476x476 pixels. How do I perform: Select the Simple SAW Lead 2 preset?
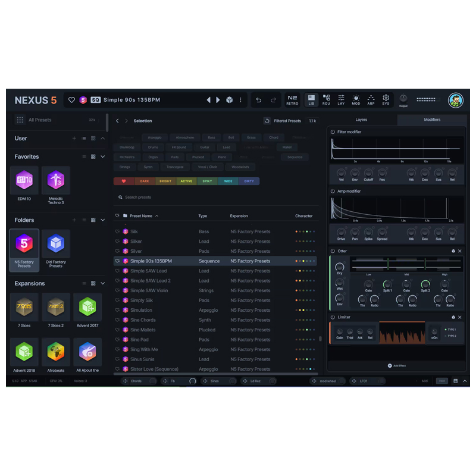(215, 281)
